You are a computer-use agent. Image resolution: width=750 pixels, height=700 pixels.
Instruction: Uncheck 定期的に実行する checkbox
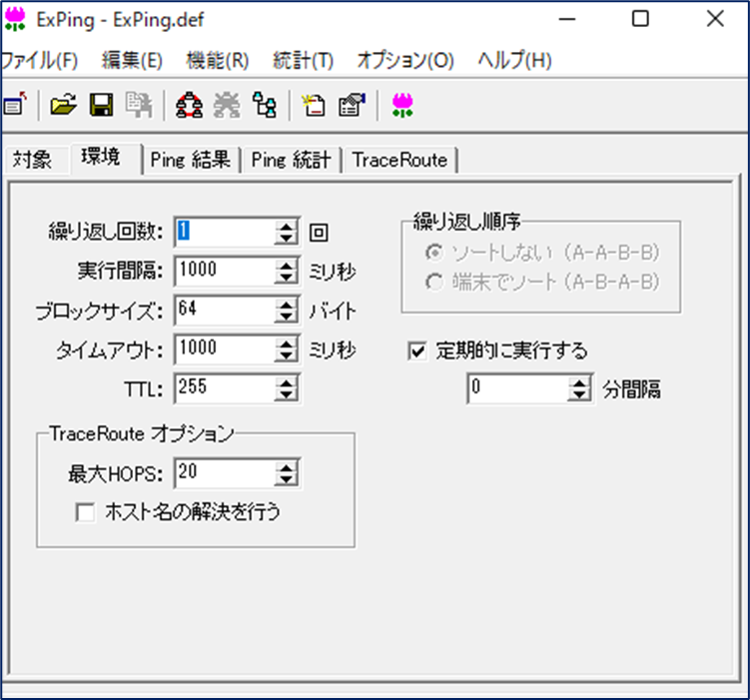417,351
